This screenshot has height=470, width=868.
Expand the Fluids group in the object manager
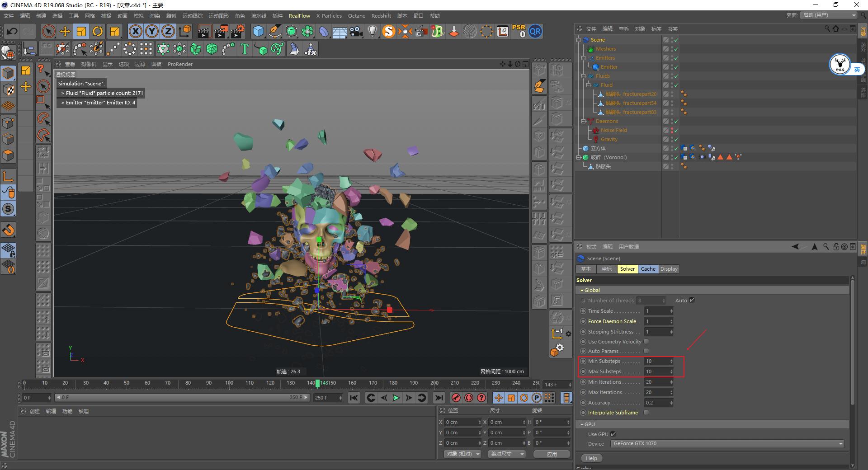point(584,76)
